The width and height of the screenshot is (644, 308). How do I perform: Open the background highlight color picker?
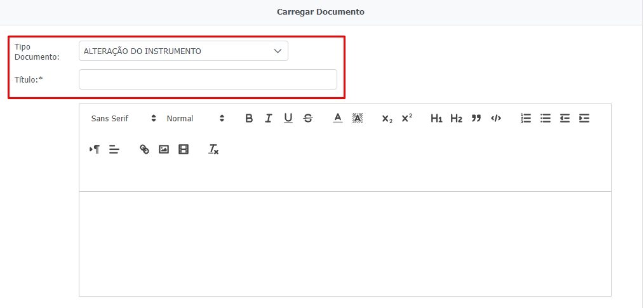pos(358,118)
